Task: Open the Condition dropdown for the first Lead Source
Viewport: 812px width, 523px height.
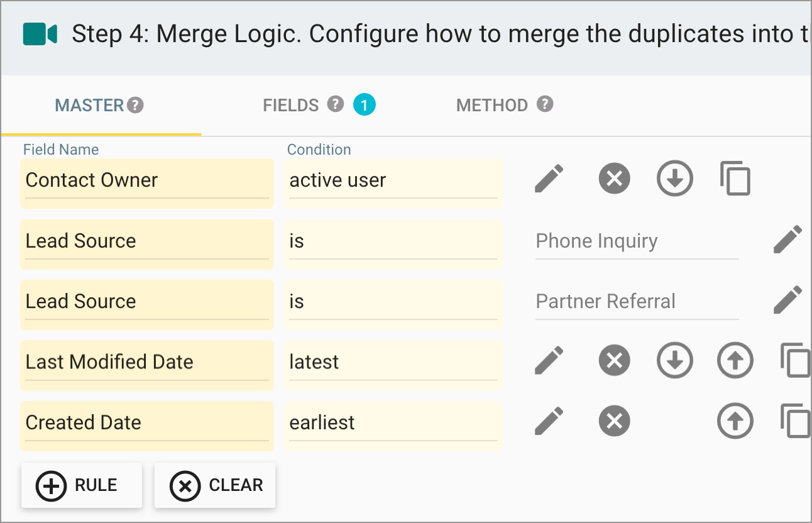Action: point(393,241)
